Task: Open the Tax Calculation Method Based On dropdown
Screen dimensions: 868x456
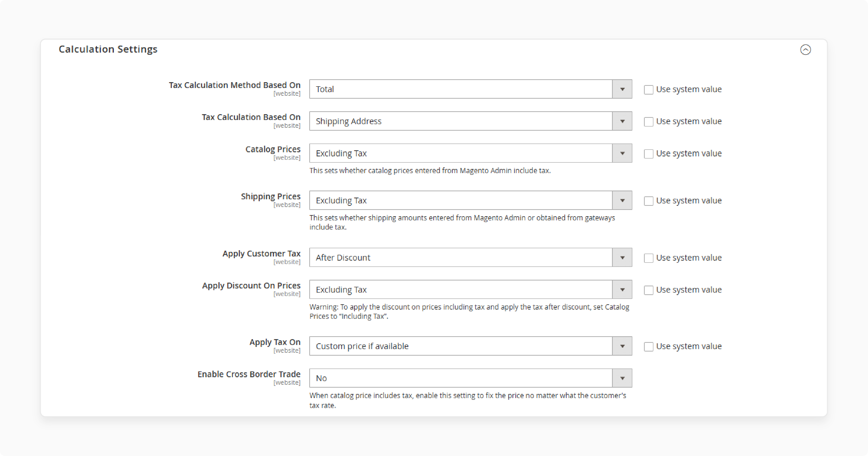Action: tap(470, 89)
